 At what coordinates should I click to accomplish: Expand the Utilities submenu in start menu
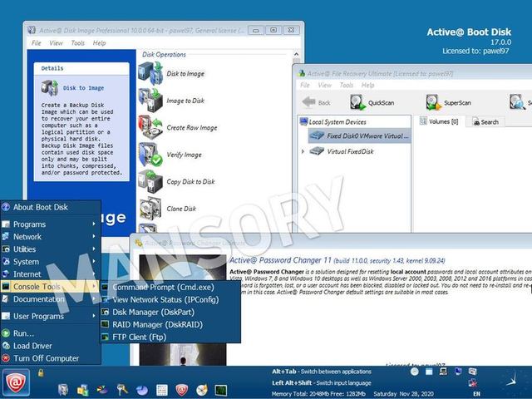(x=50, y=249)
